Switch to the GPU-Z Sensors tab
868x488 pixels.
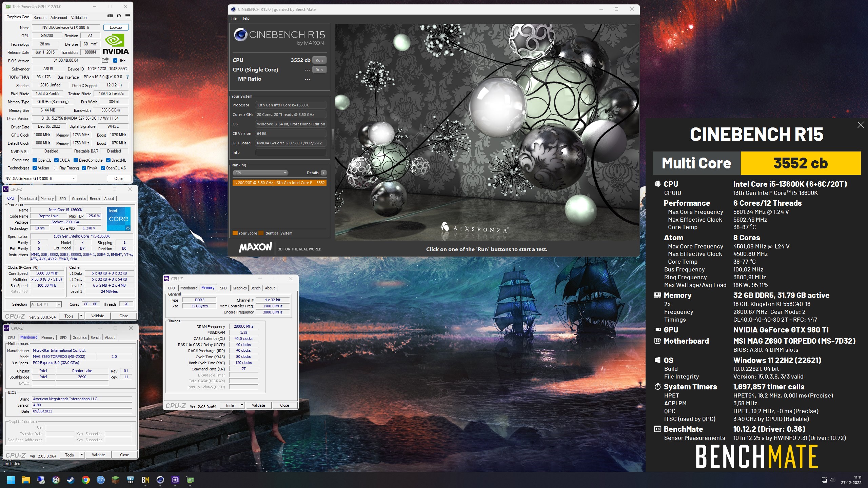40,17
